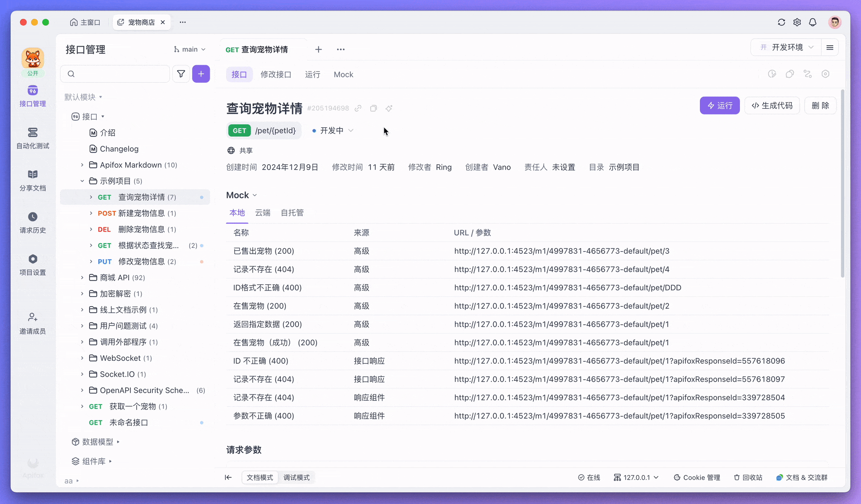Expand the 数据模型 section
This screenshot has width=861, height=504.
coord(96,442)
